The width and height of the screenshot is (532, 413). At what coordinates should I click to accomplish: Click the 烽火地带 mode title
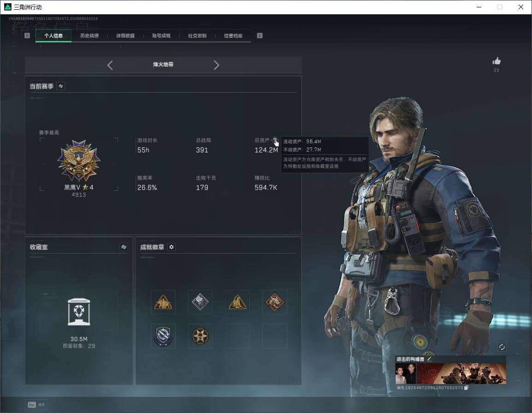(163, 65)
